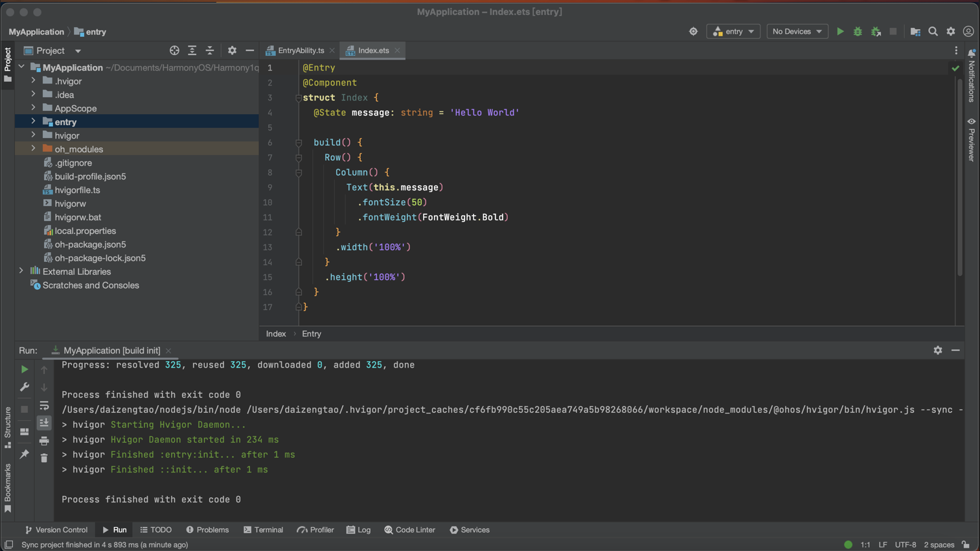Pin the Run tab with pin icon

click(25, 454)
